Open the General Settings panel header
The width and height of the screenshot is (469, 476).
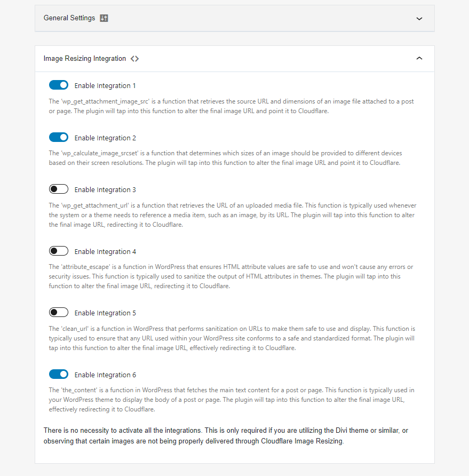coord(235,18)
